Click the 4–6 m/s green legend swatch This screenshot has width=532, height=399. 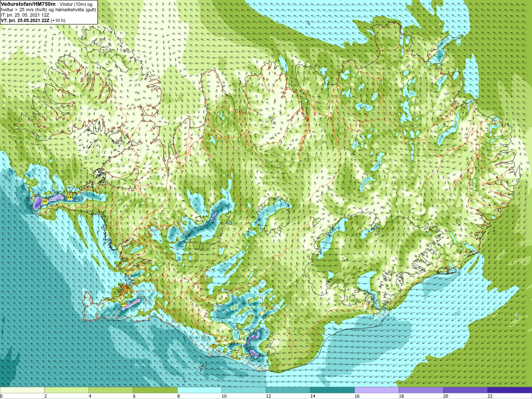[x=111, y=390]
